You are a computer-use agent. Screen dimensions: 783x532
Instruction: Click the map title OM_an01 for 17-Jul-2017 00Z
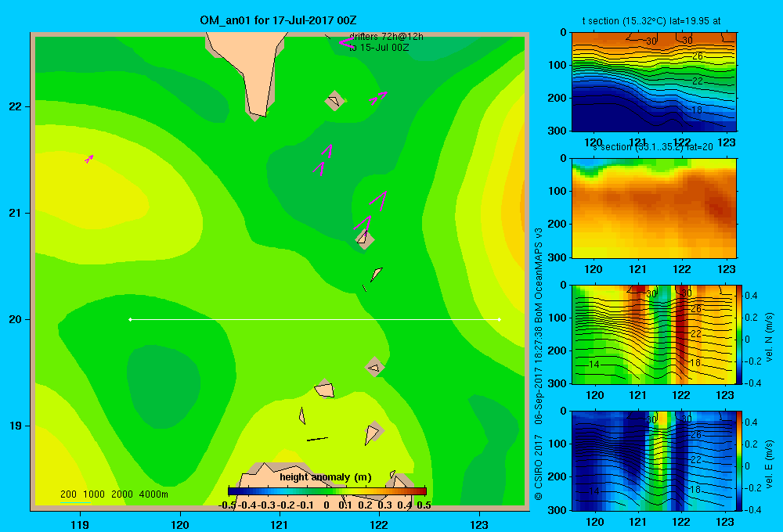tap(278, 20)
